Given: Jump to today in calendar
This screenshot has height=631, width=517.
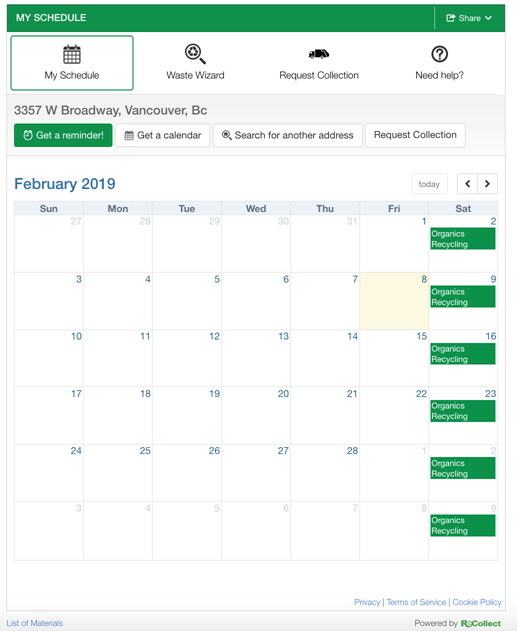Looking at the screenshot, I should tap(429, 184).
